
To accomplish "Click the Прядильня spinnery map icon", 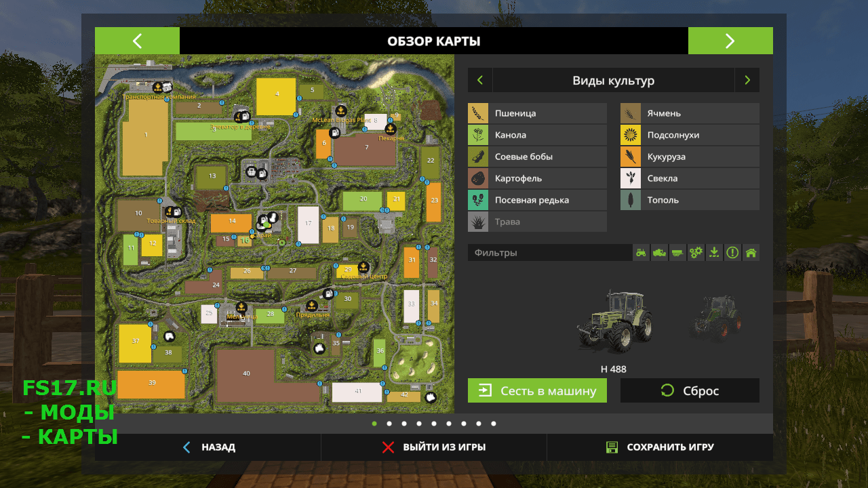I will [311, 306].
